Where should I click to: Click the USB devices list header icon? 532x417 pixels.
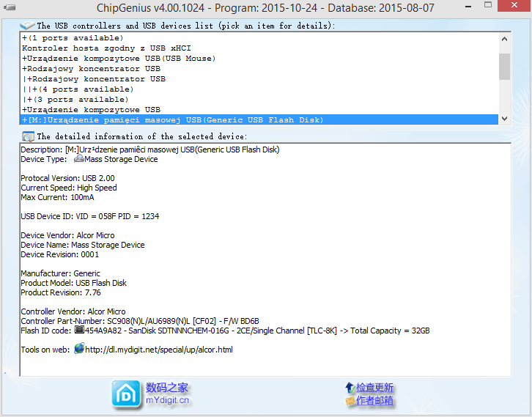[27, 26]
